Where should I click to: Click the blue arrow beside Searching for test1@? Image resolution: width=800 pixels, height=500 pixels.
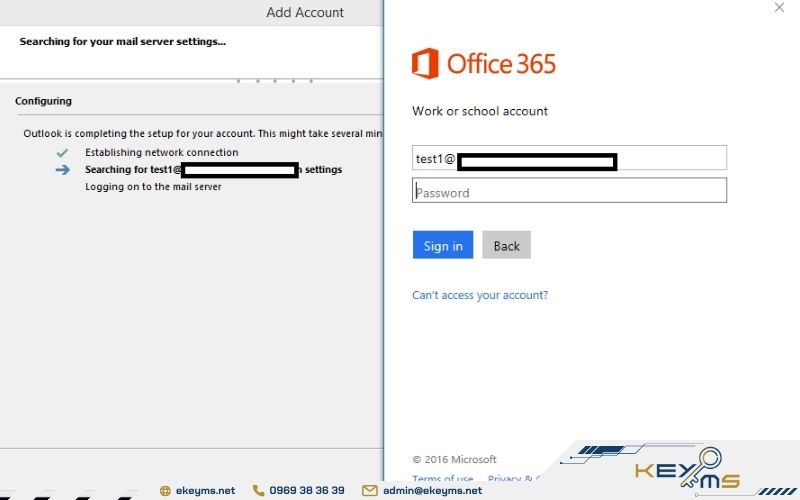(63, 170)
